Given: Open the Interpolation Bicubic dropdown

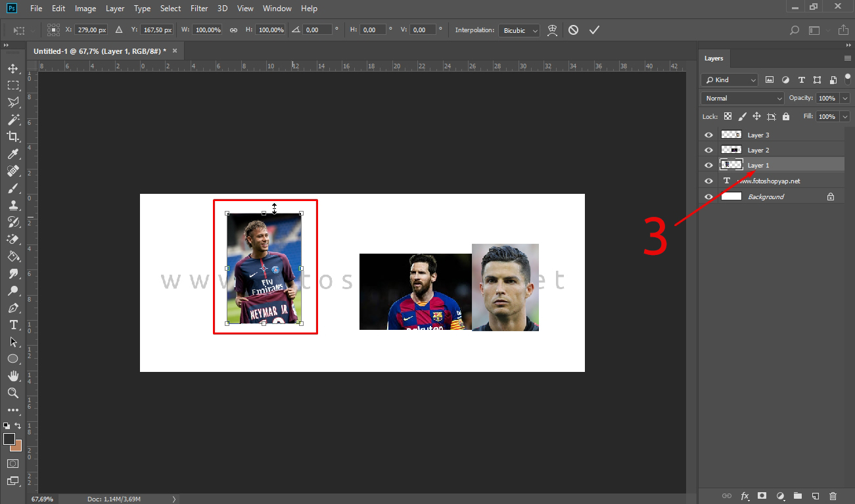Looking at the screenshot, I should coord(519,30).
